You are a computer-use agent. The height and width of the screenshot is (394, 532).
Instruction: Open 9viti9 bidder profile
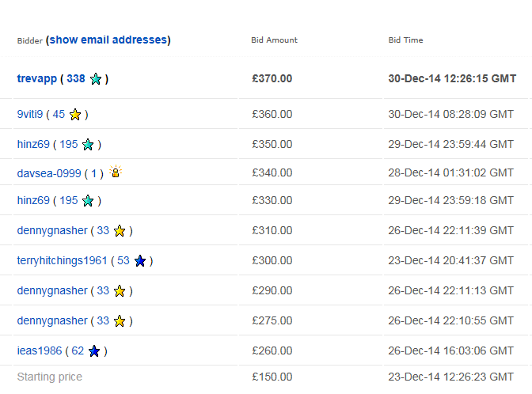(30, 114)
